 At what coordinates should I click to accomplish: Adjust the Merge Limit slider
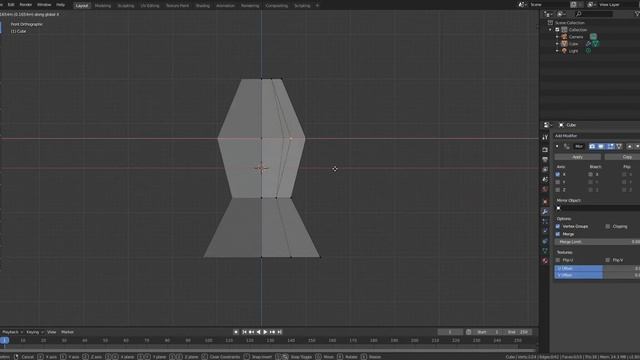click(x=597, y=242)
